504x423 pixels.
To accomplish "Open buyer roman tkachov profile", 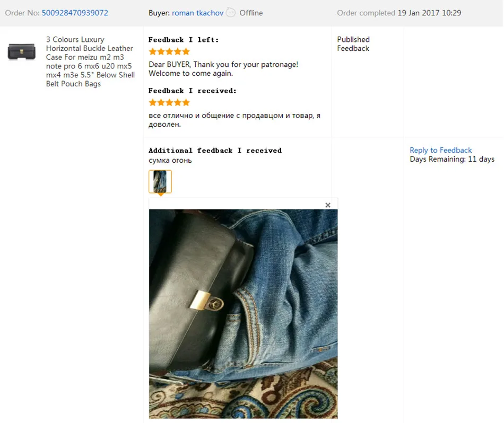I will [197, 13].
